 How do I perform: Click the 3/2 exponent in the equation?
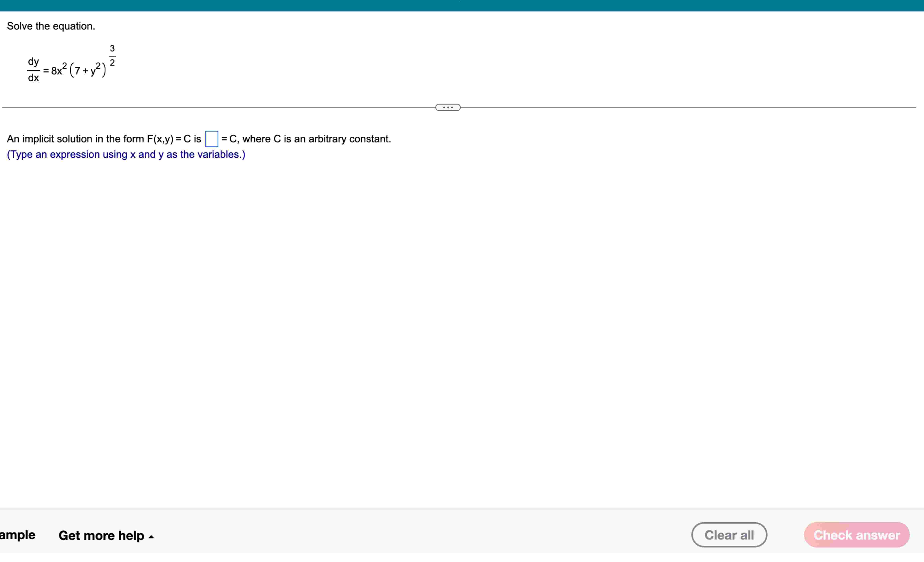pos(112,55)
